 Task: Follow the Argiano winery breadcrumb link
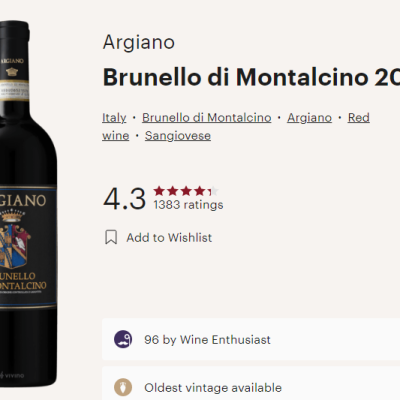(x=309, y=118)
